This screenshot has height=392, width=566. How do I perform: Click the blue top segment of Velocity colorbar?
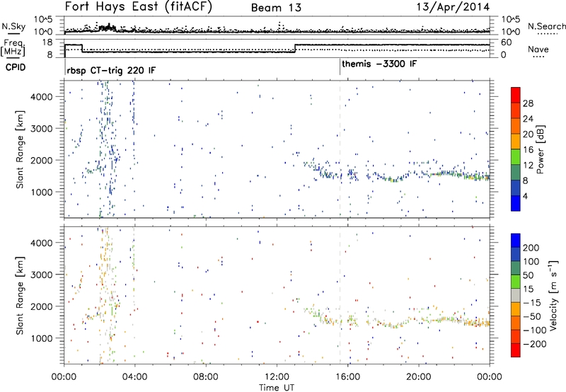(x=516, y=241)
